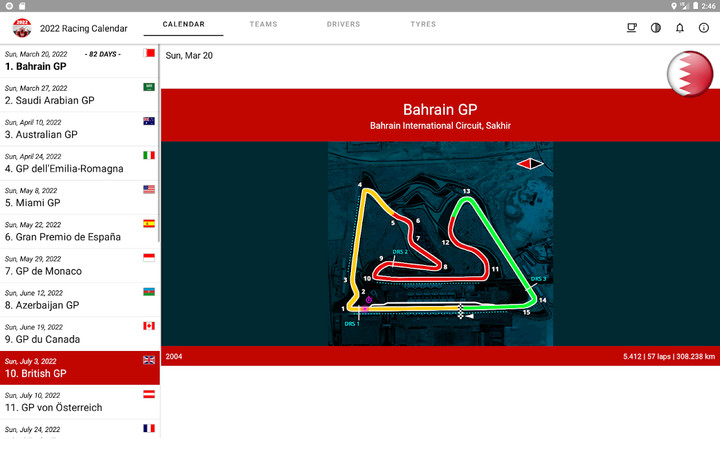Open the Drivers tab

tap(343, 24)
